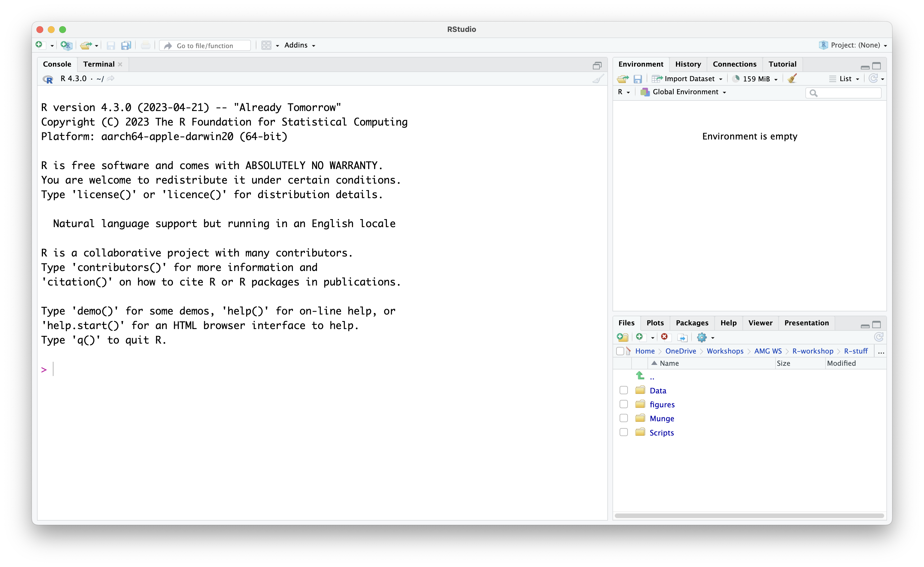
Task: Click the Print document icon
Action: (145, 46)
